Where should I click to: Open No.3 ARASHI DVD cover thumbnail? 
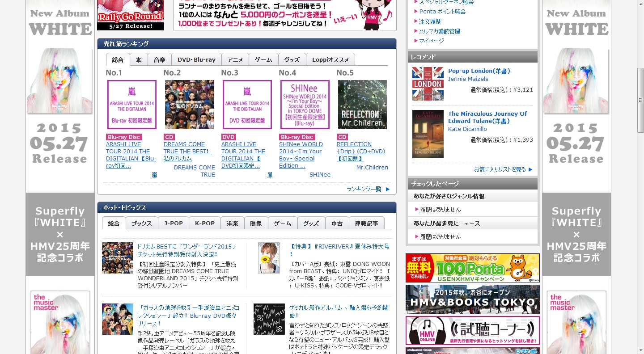(247, 105)
